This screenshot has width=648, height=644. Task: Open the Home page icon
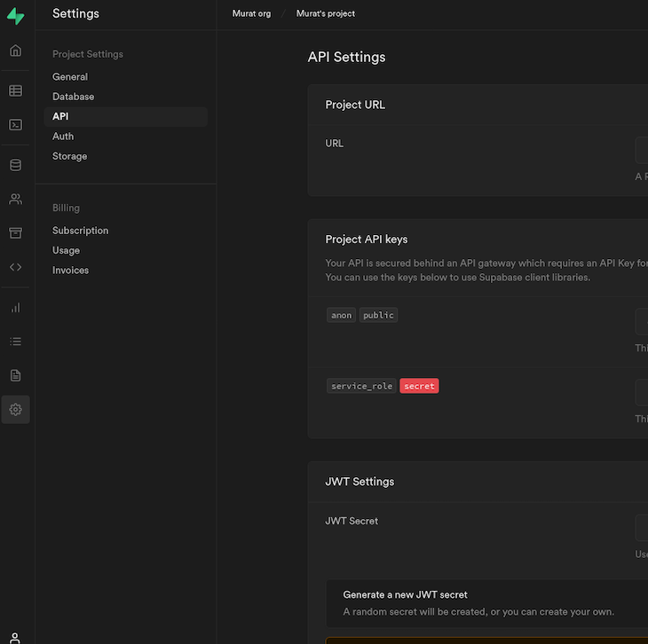pos(15,51)
